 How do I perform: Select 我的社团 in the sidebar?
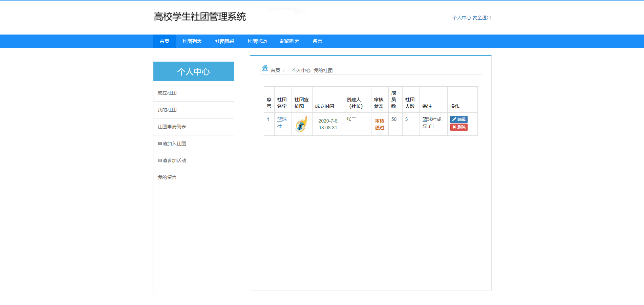(194, 110)
